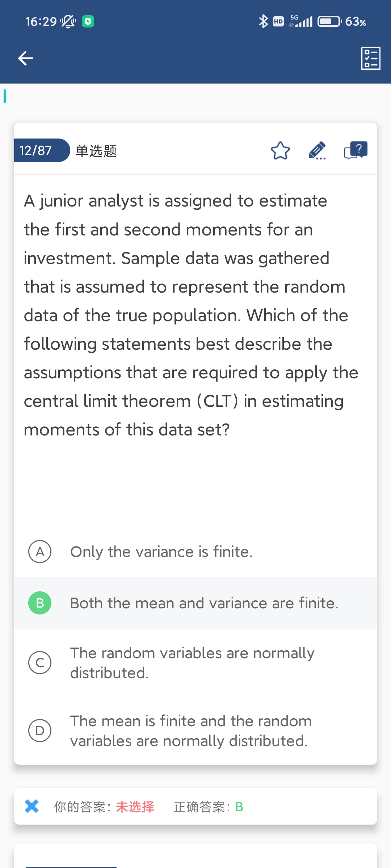
Task: Select option C radio circle
Action: tap(40, 663)
